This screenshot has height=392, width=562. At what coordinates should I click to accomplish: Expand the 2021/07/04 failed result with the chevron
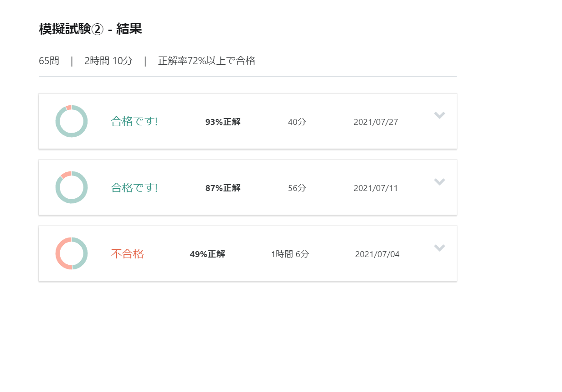tap(439, 248)
